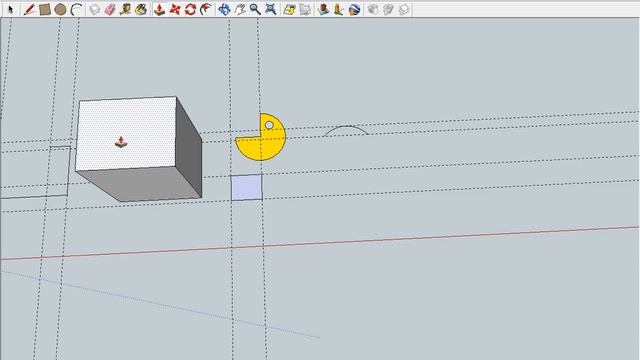Click the grayed Share Component icon
Screen dimensions: 640x360
pos(404,9)
